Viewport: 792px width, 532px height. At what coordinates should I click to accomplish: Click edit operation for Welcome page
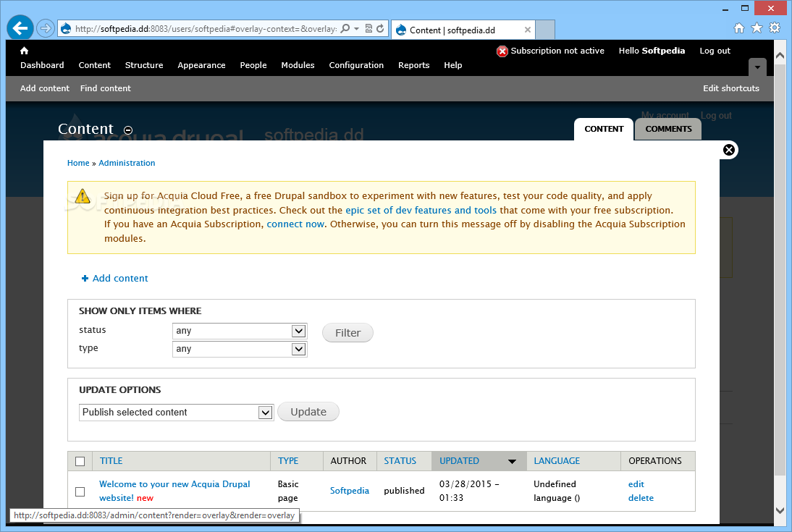coord(636,484)
